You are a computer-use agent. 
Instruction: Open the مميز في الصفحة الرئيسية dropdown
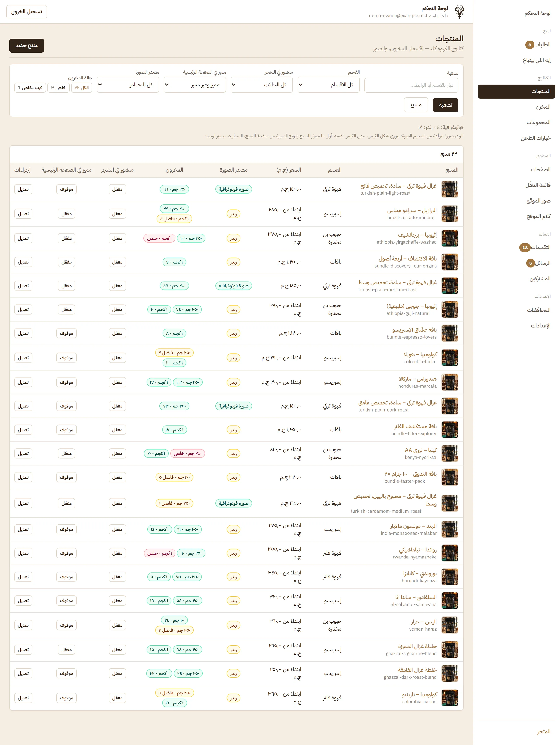[195, 85]
